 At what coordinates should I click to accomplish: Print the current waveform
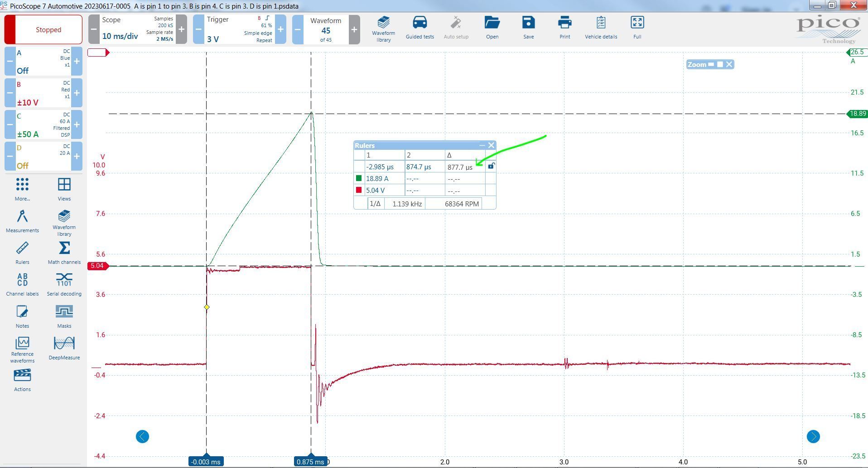[x=564, y=28]
